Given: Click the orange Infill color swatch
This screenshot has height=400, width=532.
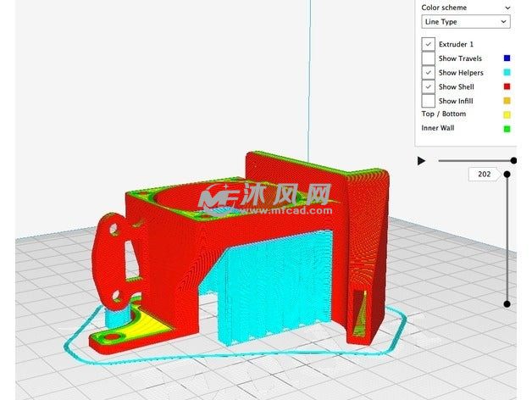Looking at the screenshot, I should [x=507, y=101].
